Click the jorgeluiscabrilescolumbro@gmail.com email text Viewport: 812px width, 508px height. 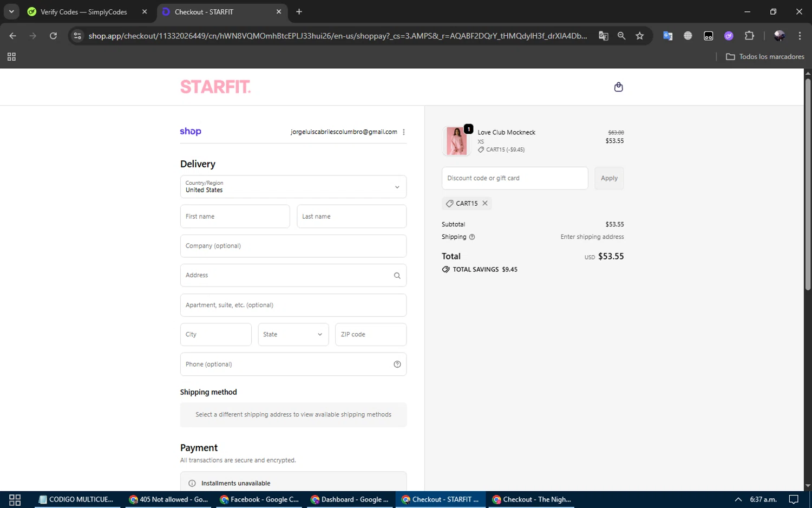click(344, 132)
